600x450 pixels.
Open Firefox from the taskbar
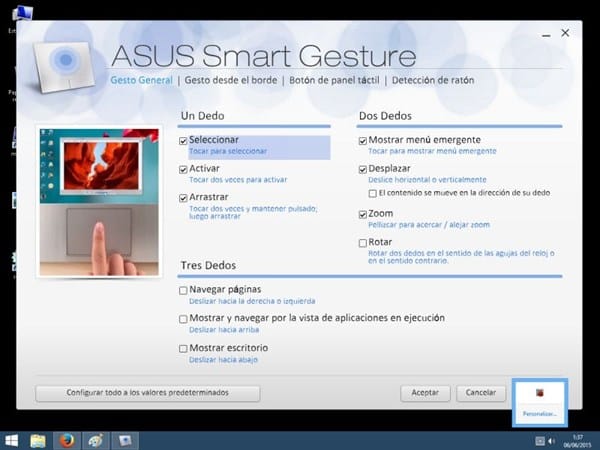coord(67,441)
